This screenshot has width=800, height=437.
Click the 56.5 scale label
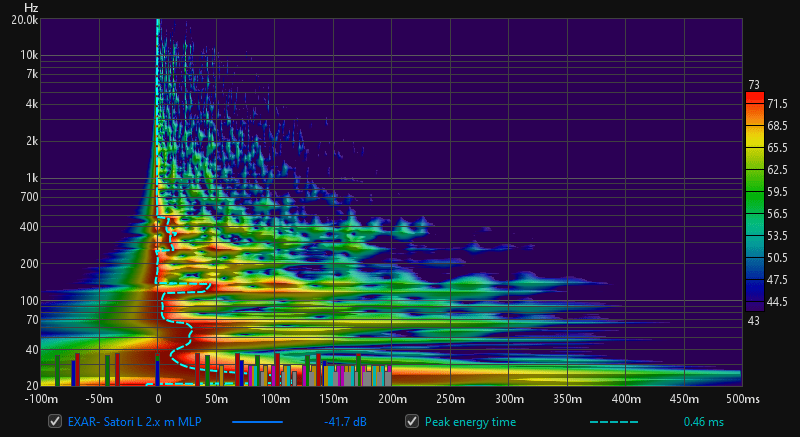tap(778, 214)
